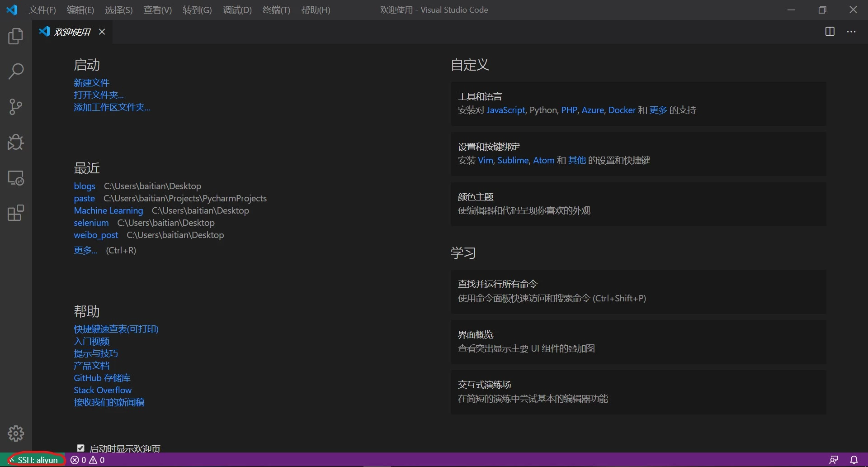Open the 选择(S) menu
The image size is (868, 467).
tap(119, 10)
